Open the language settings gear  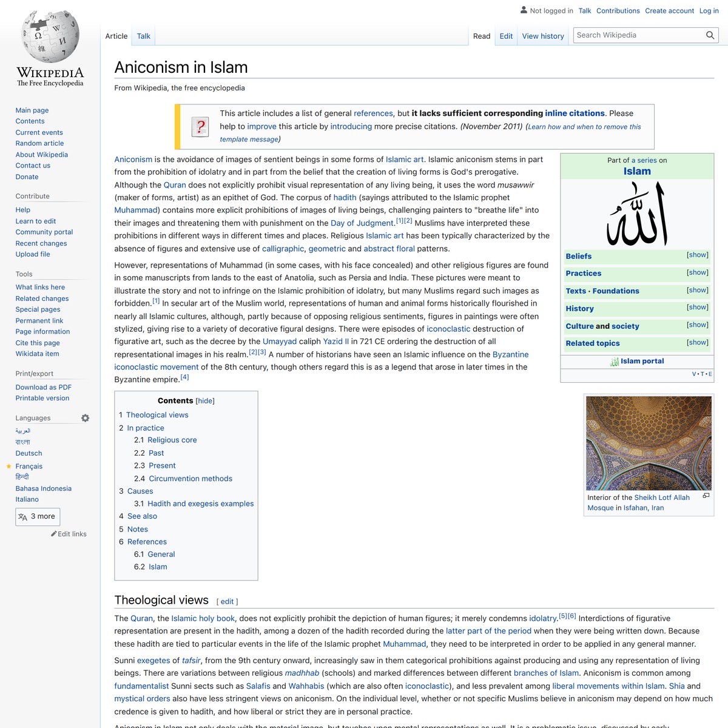(85, 417)
